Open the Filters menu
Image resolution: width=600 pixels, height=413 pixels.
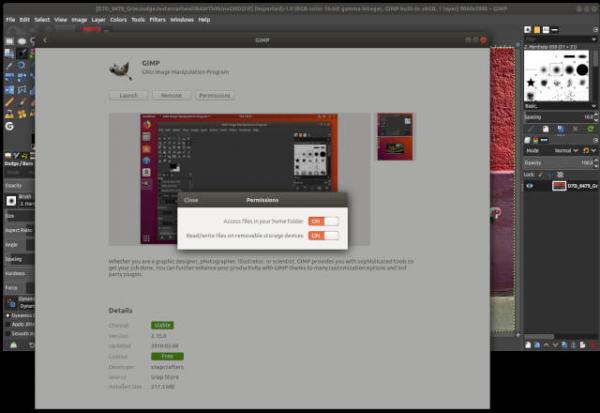[x=157, y=20]
